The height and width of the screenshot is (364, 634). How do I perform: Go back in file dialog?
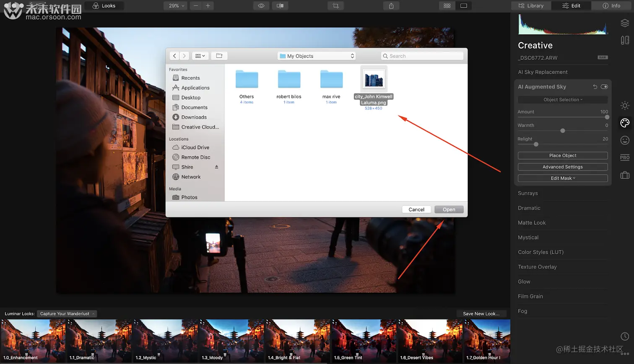(x=174, y=56)
